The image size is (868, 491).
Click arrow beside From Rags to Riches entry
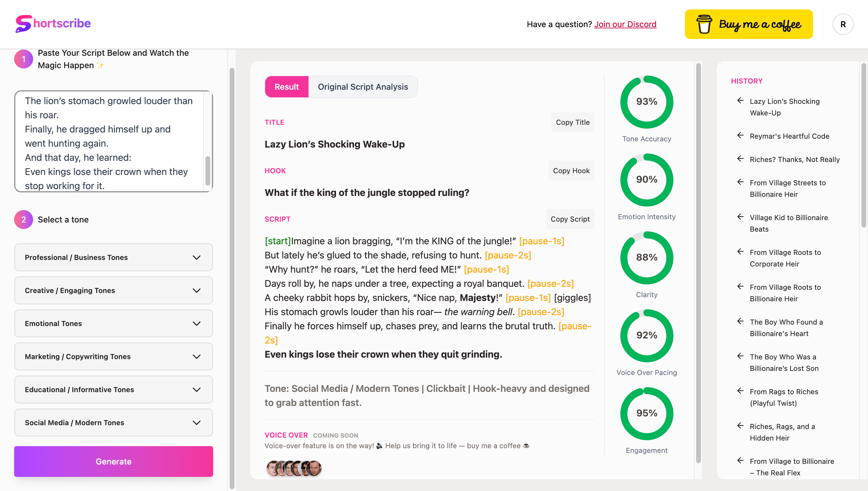click(x=740, y=391)
